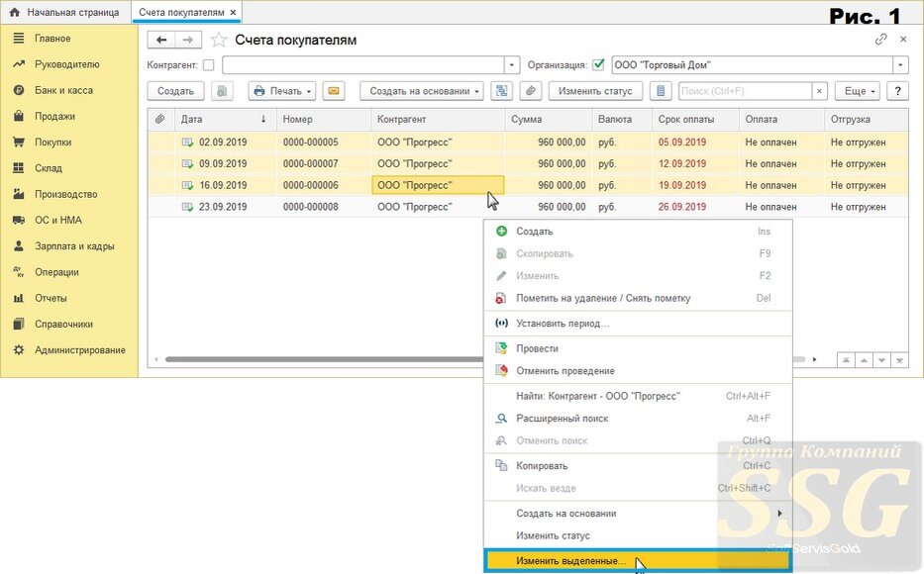This screenshot has height=574, width=924.
Task: Open the Главное section in sidebar
Action: click(51, 39)
